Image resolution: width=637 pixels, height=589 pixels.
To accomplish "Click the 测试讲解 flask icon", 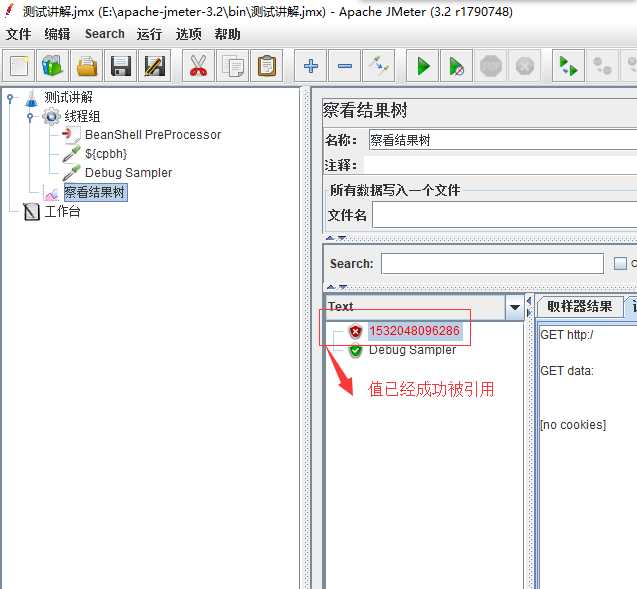I will (32, 99).
